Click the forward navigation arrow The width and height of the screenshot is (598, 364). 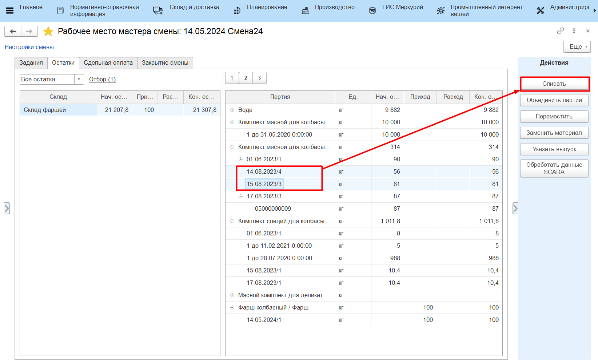(29, 32)
